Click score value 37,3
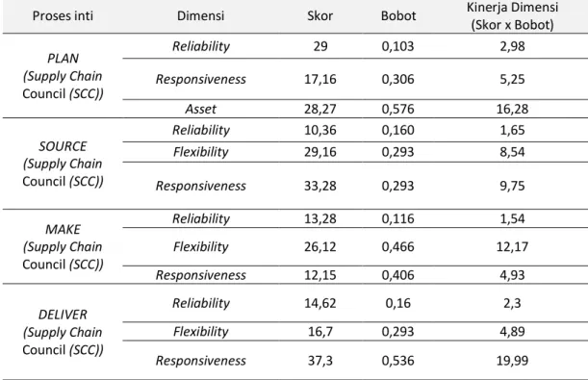 tap(320, 361)
